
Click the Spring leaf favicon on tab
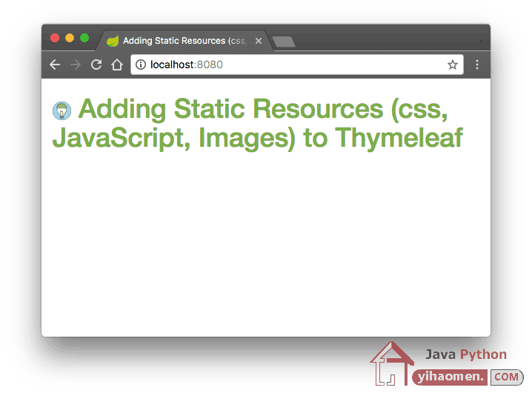(x=113, y=41)
